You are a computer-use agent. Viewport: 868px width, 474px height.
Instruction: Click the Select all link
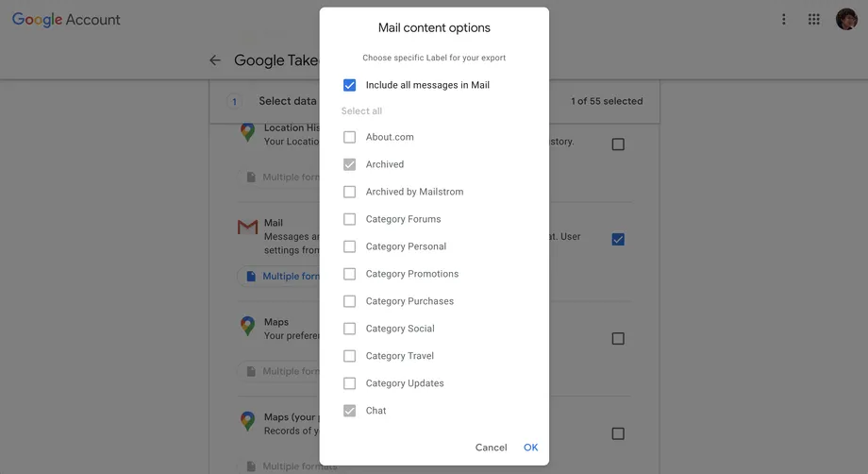point(361,111)
